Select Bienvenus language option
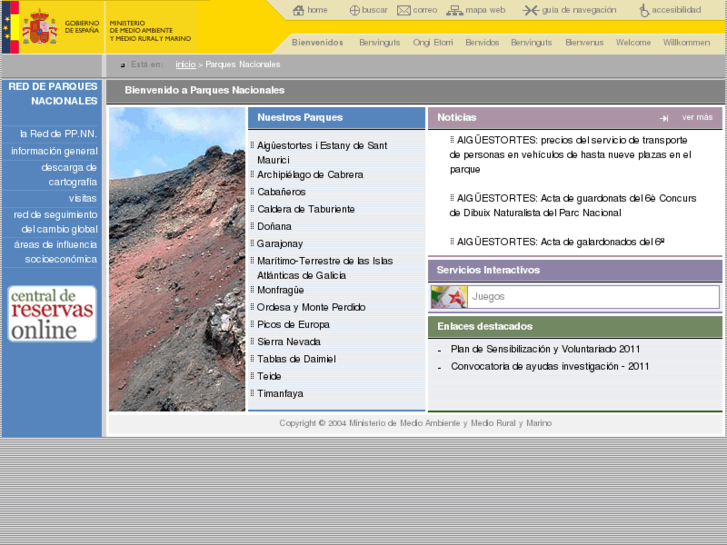This screenshot has height=545, width=727. pyautogui.click(x=584, y=43)
